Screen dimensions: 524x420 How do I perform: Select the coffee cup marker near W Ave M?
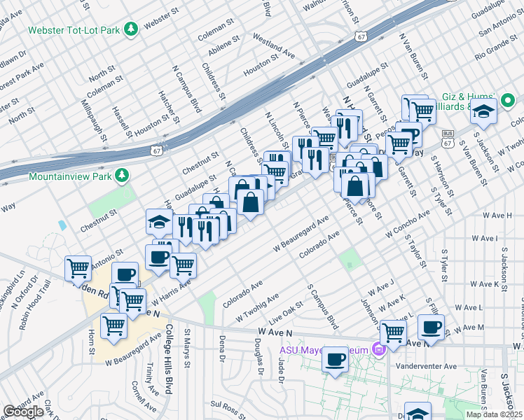[x=431, y=328]
